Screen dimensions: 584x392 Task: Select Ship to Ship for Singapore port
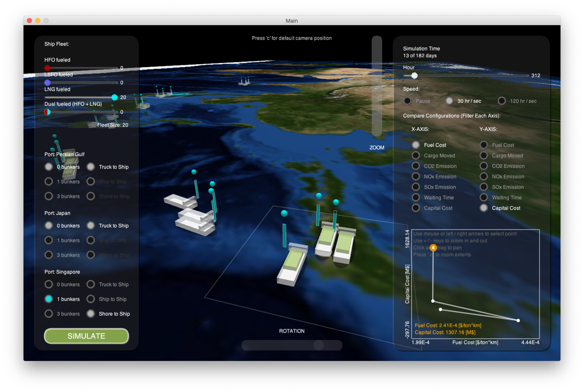[x=91, y=299]
